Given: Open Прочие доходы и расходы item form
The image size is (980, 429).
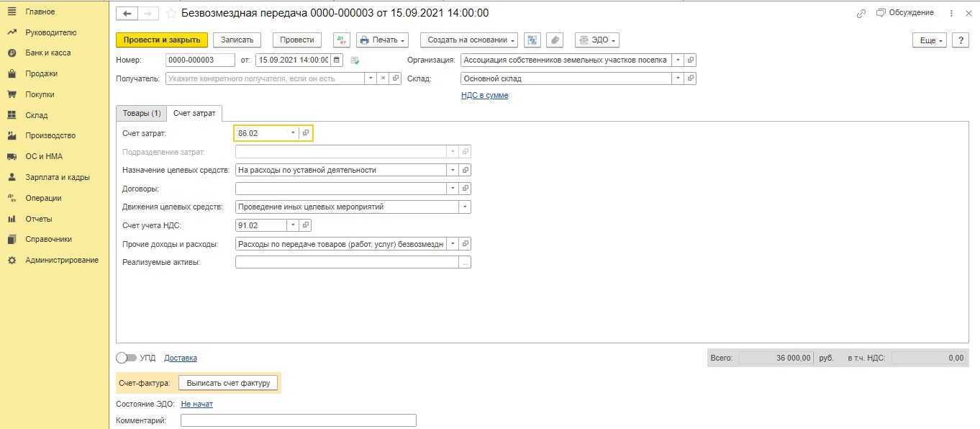Looking at the screenshot, I should [x=465, y=244].
